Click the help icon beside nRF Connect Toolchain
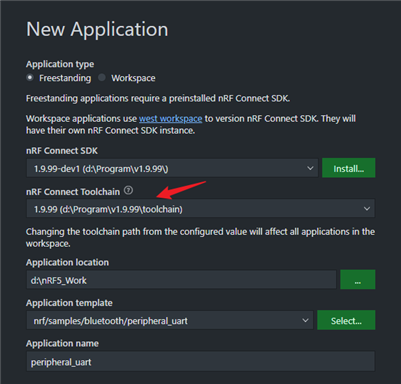Screen dimensions: 401x384 tap(128, 190)
